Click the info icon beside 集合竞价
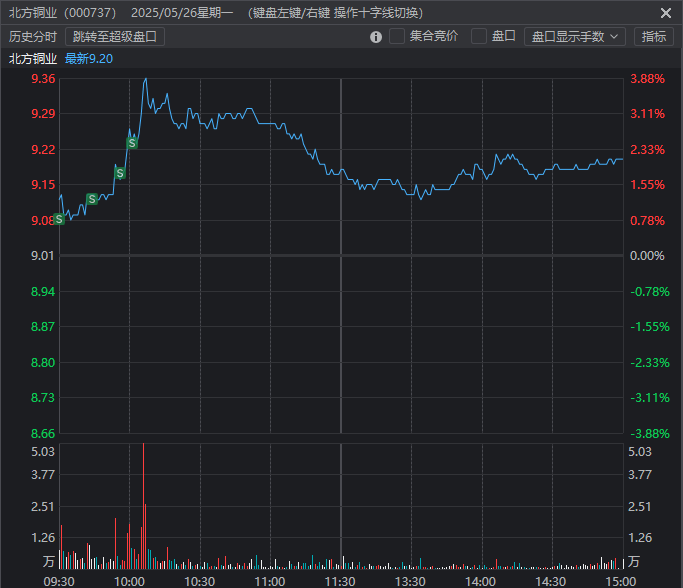Viewport: 683px width, 588px height. click(376, 37)
